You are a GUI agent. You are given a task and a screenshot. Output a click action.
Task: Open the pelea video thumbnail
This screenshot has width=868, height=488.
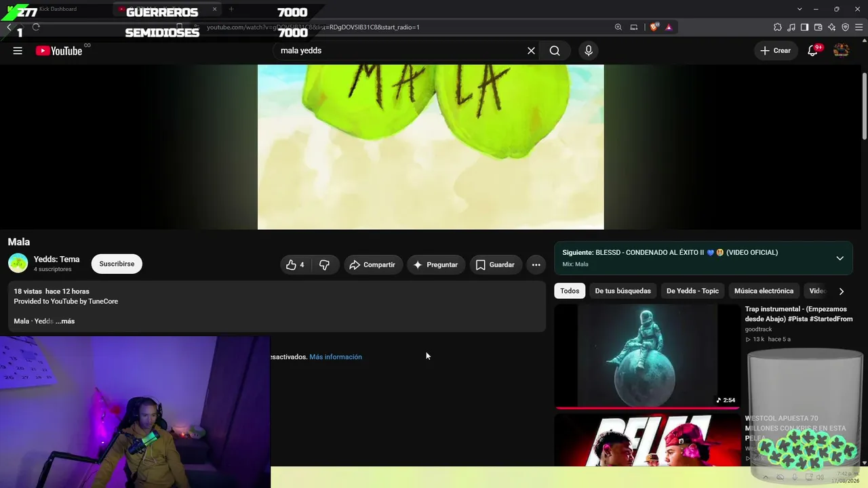coord(648,439)
